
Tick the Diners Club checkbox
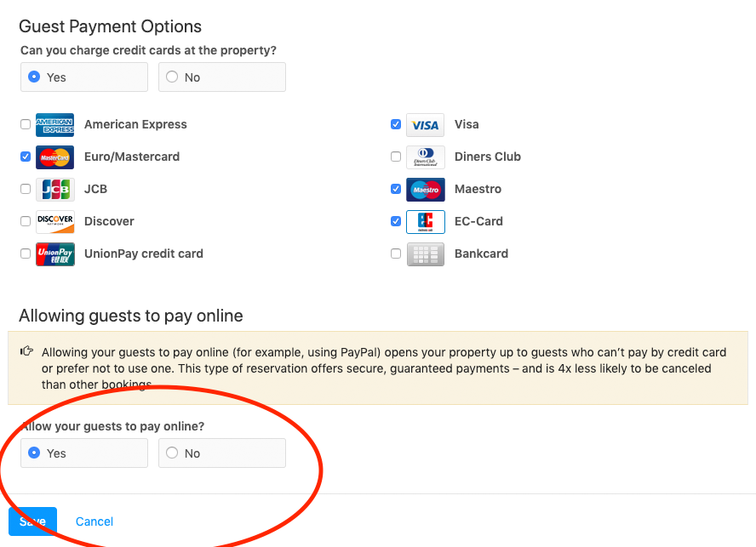(396, 157)
